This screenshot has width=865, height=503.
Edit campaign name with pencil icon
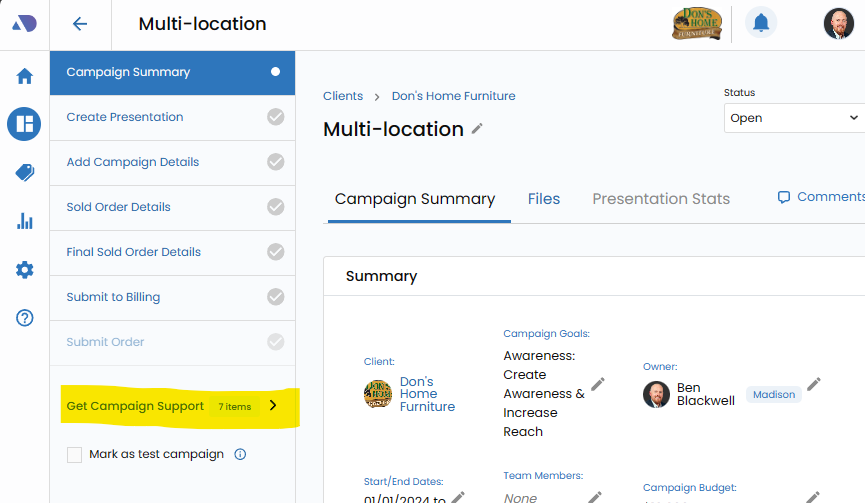pos(477,129)
